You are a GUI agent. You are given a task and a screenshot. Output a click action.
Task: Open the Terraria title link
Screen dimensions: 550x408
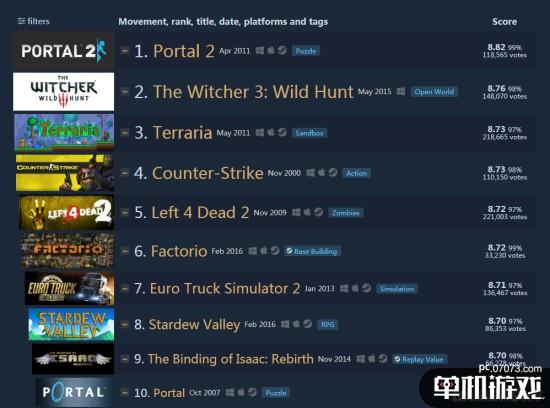[182, 133]
